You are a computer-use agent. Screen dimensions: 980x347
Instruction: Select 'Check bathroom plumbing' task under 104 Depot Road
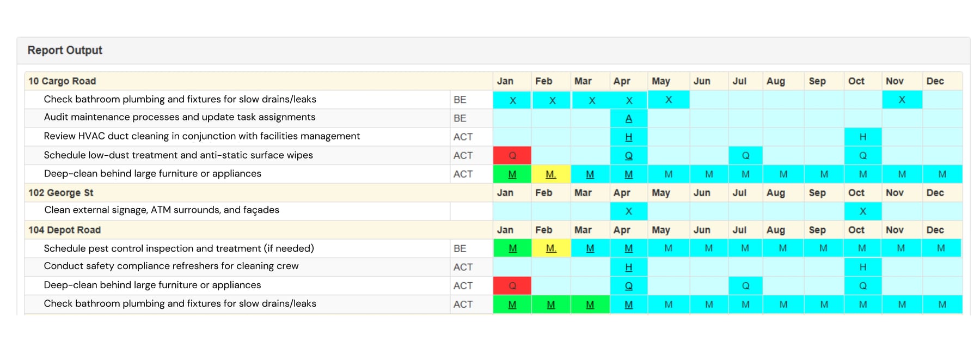(x=180, y=303)
